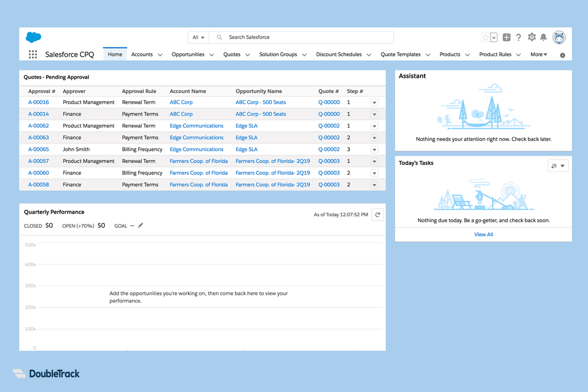The image size is (588, 392).
Task: Go to the Home tab
Action: click(115, 54)
